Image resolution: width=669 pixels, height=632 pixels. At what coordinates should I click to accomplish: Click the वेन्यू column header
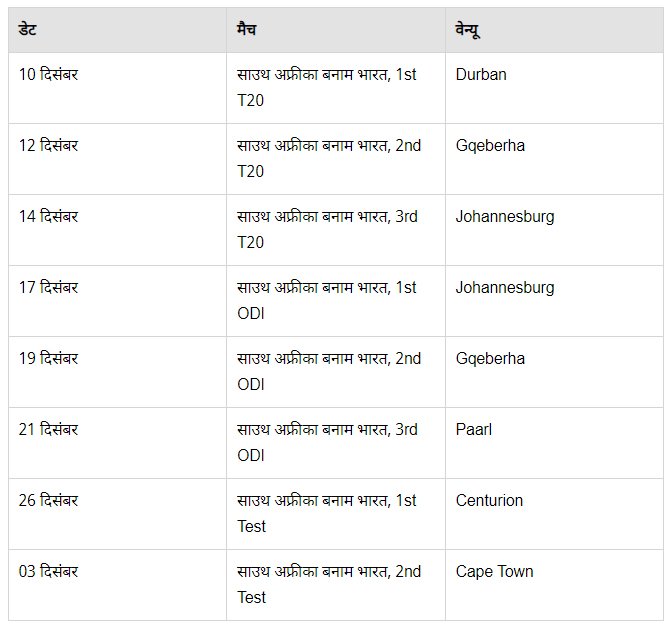tap(554, 30)
